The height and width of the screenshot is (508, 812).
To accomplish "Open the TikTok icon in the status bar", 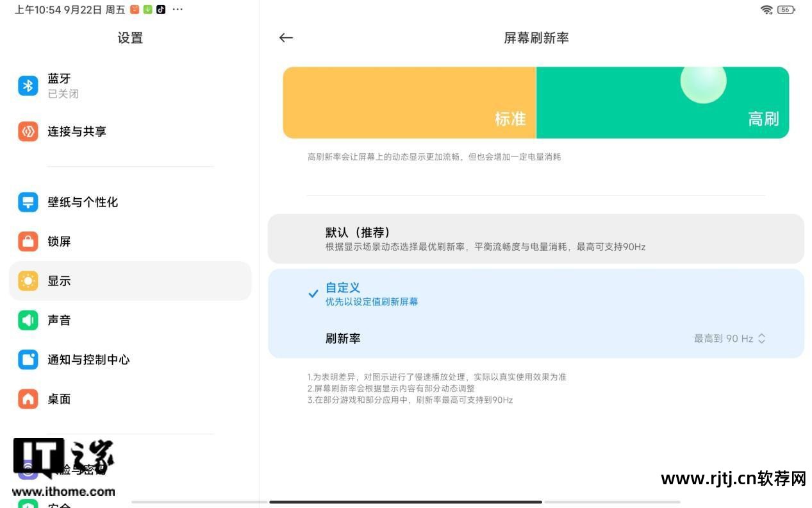I will click(x=161, y=9).
